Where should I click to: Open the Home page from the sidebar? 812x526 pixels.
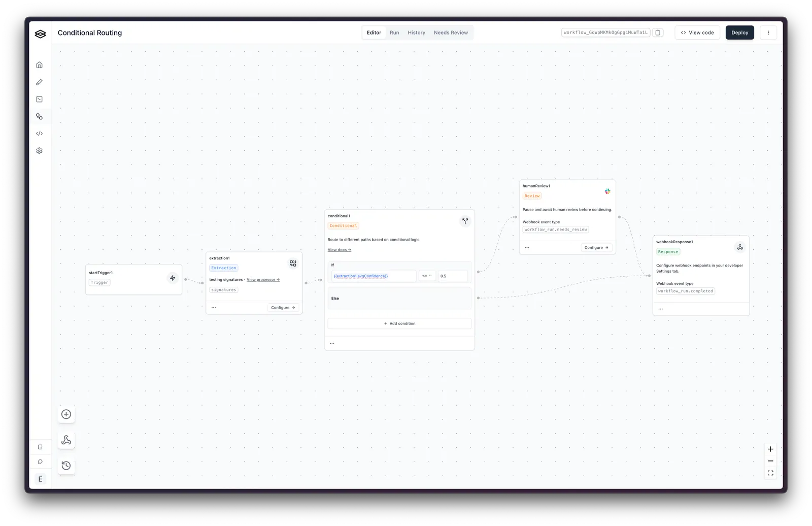click(40, 65)
